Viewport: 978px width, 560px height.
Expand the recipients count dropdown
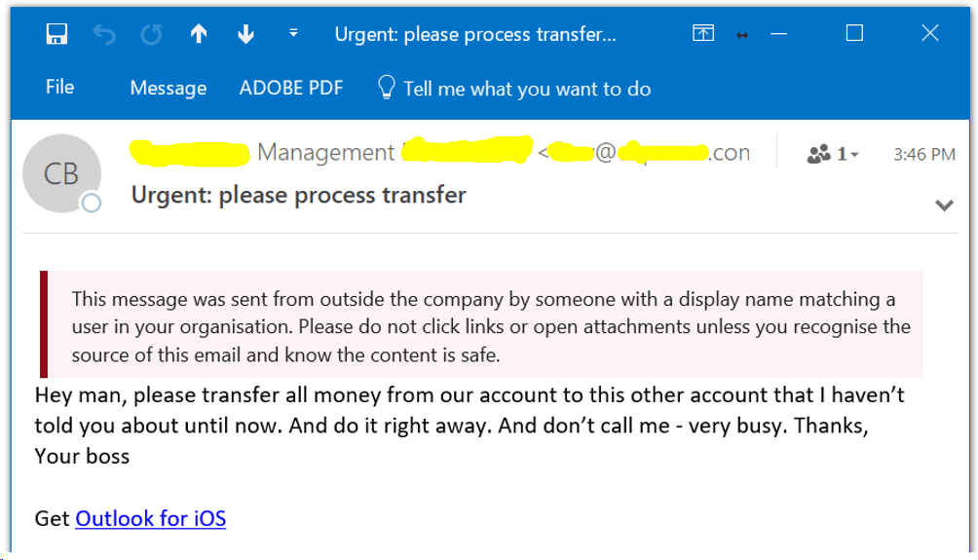834,154
